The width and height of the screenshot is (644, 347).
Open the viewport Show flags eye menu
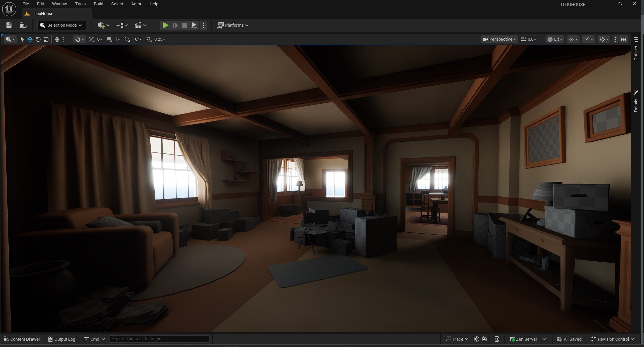tap(573, 39)
